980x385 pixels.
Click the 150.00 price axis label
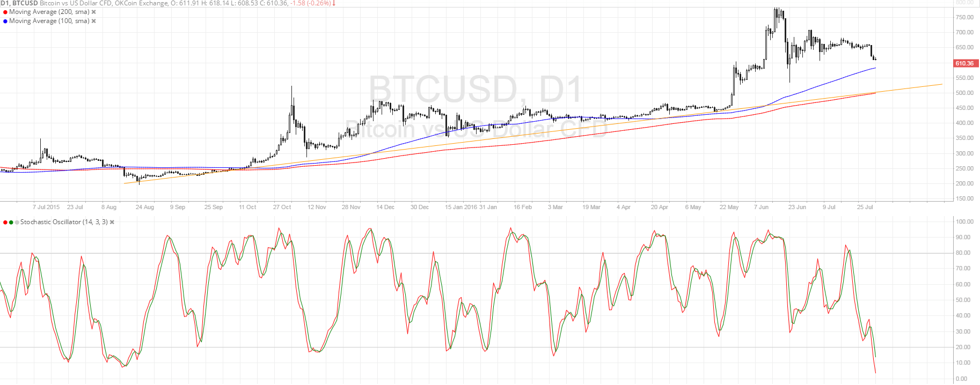(x=964, y=198)
